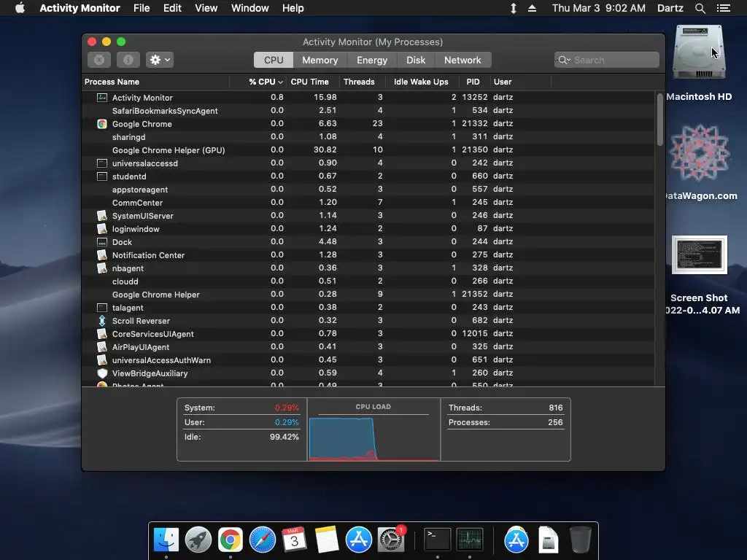Select the talagent process icon

point(102,308)
